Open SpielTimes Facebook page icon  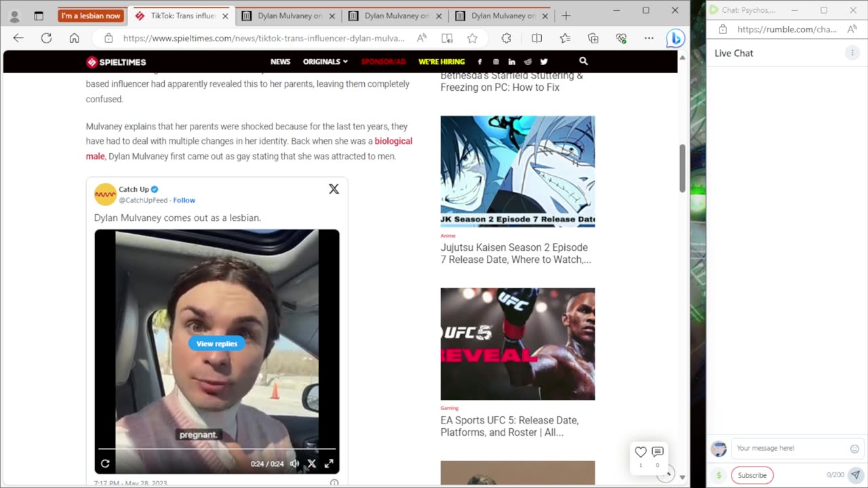click(480, 62)
